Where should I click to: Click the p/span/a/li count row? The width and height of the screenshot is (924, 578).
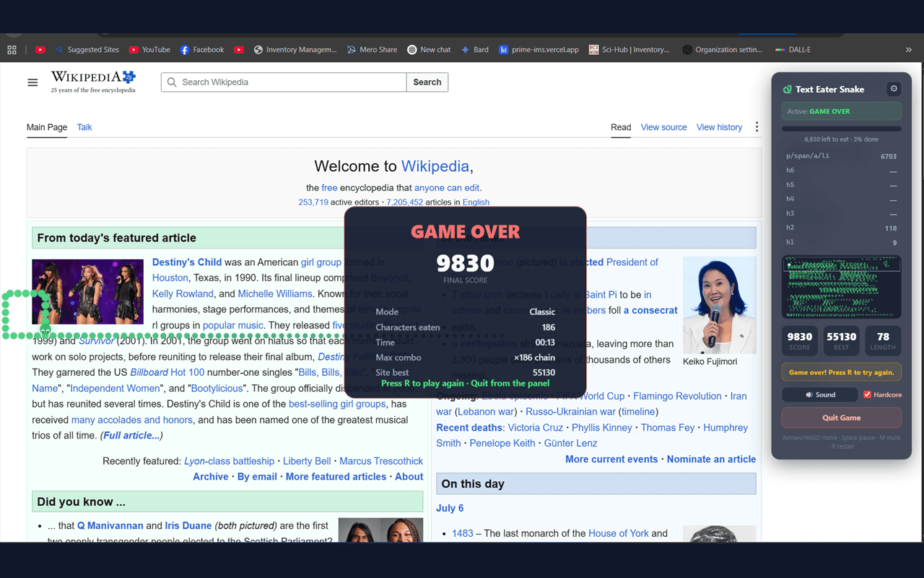(x=841, y=156)
